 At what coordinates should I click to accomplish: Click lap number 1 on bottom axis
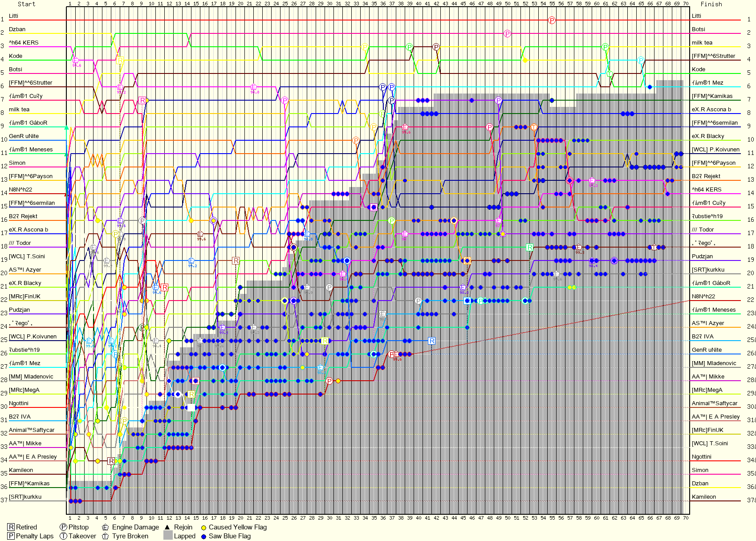coord(70,518)
